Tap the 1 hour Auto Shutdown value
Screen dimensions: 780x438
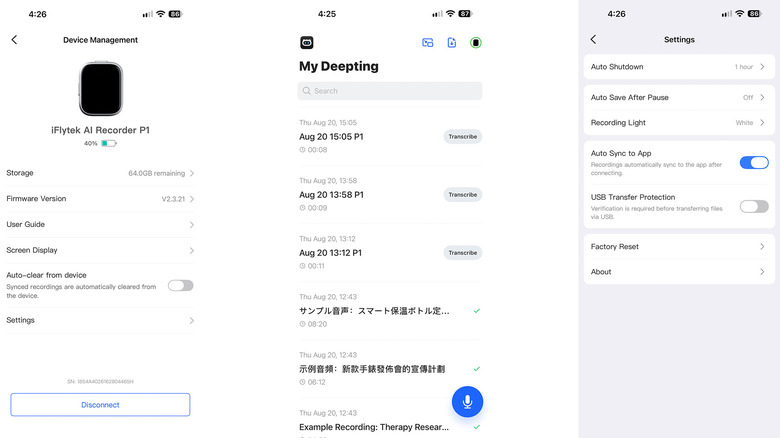[744, 67]
